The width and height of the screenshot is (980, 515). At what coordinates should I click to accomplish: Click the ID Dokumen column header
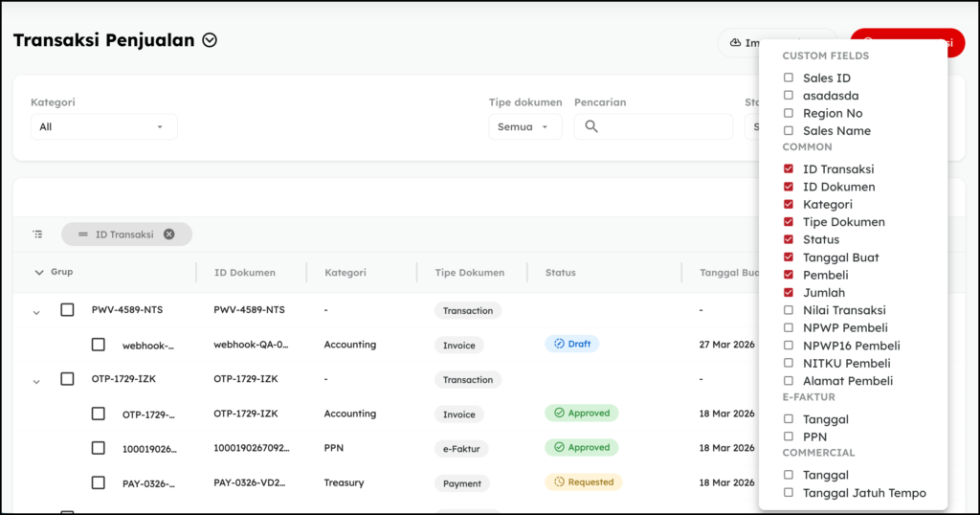point(244,273)
